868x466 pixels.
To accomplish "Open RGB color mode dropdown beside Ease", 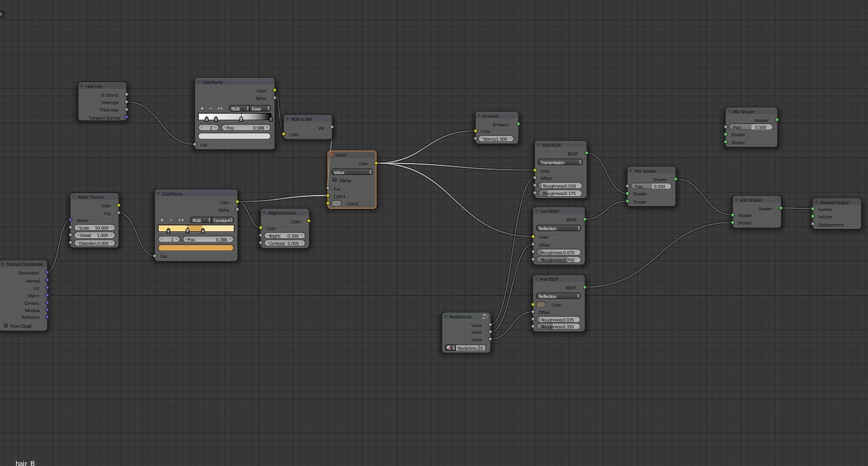I will pyautogui.click(x=239, y=109).
